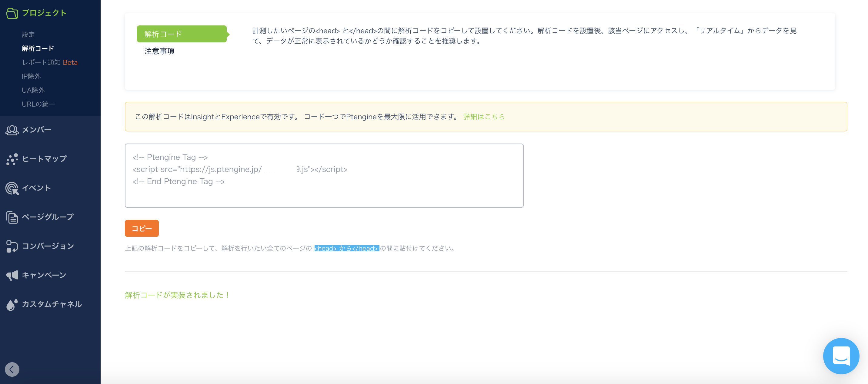Image resolution: width=868 pixels, height=384 pixels.
Task: Click the orange コピー button
Action: tap(142, 228)
